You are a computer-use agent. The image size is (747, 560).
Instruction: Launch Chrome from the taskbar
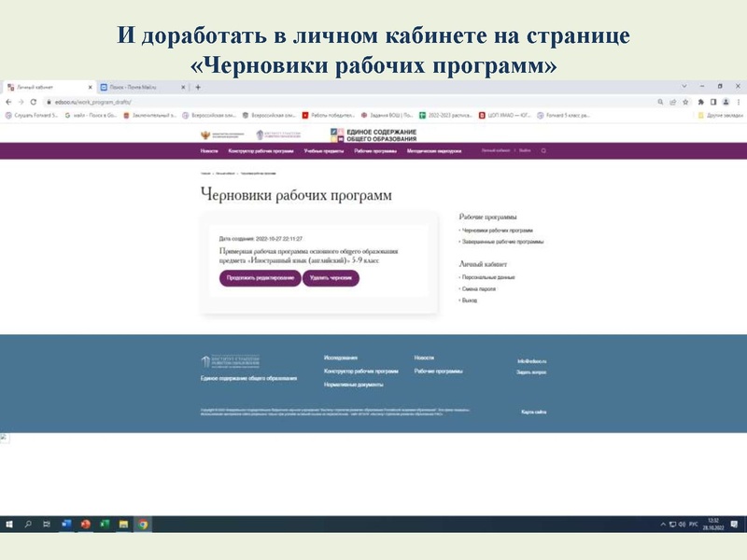coord(143,524)
